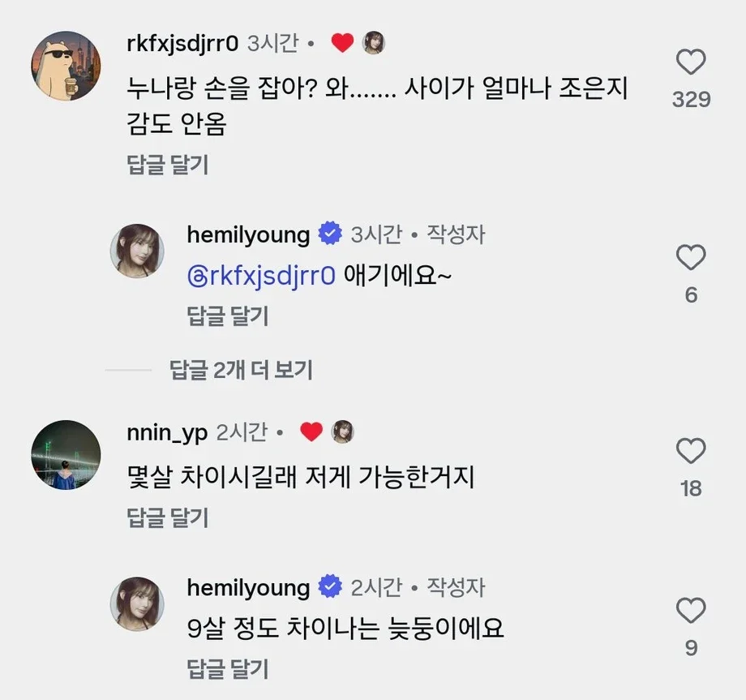This screenshot has width=746, height=700.
Task: Reply to hemilyoung's 애기에요 comment
Action: (227, 316)
